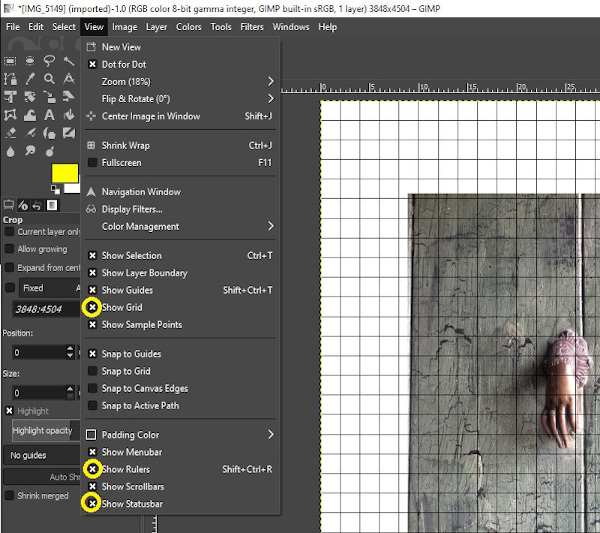Check Allow growing in Crop options
The height and width of the screenshot is (533, 600).
pyautogui.click(x=9, y=249)
